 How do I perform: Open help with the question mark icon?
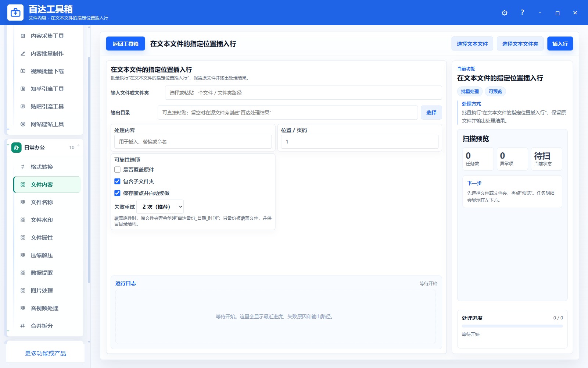tap(522, 13)
